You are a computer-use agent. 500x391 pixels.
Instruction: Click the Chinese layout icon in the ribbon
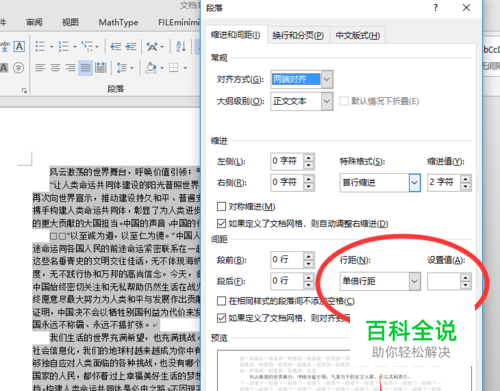point(152,46)
